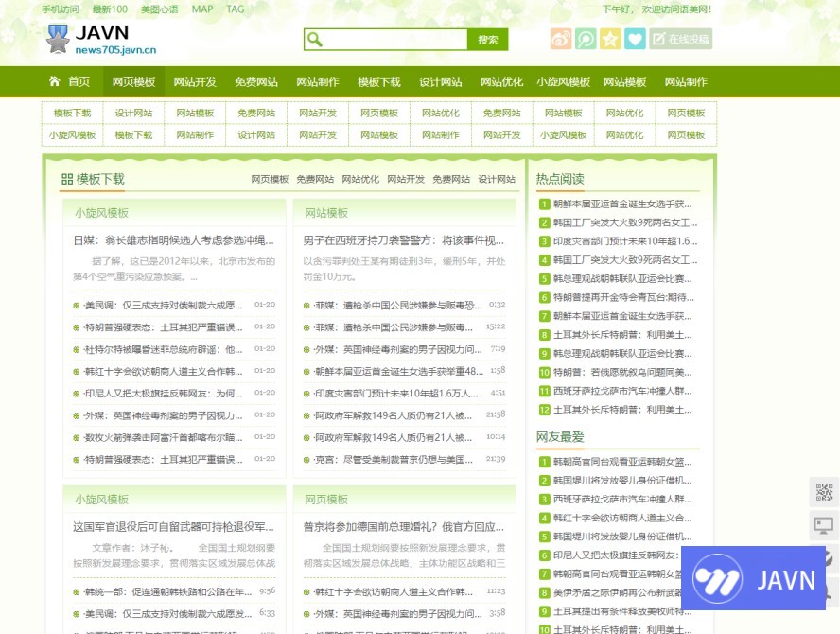Open headline 男子在西班牙持刀袭警
This screenshot has height=634, width=840.
(x=404, y=240)
